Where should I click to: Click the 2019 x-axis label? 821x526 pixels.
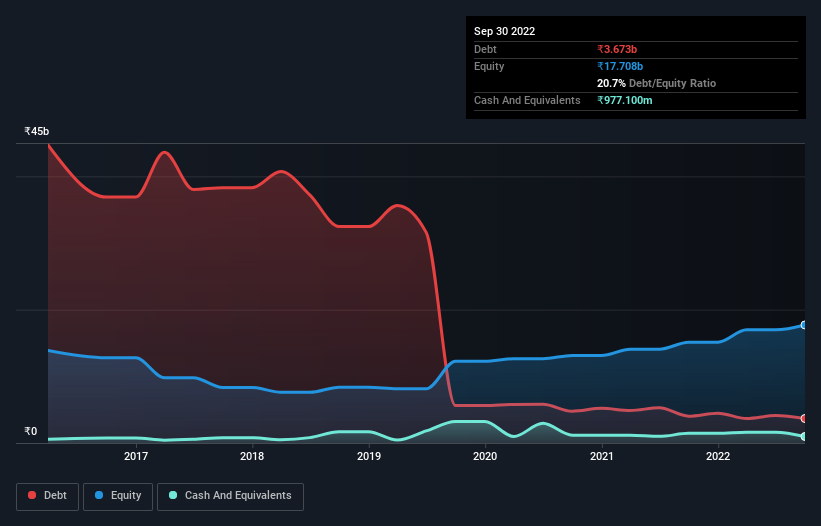pyautogui.click(x=369, y=456)
